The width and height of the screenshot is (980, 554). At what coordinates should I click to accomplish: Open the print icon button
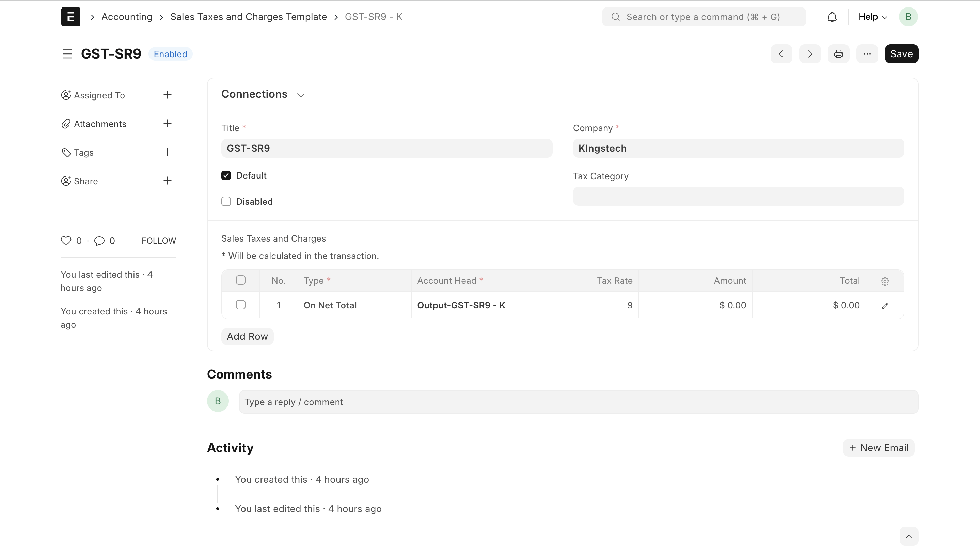click(x=838, y=54)
